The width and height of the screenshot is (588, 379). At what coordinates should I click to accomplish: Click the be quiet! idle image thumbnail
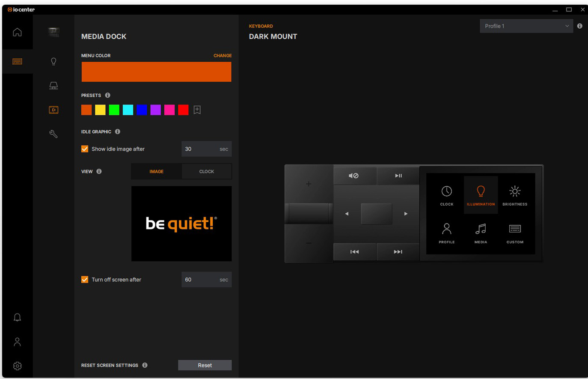point(181,224)
